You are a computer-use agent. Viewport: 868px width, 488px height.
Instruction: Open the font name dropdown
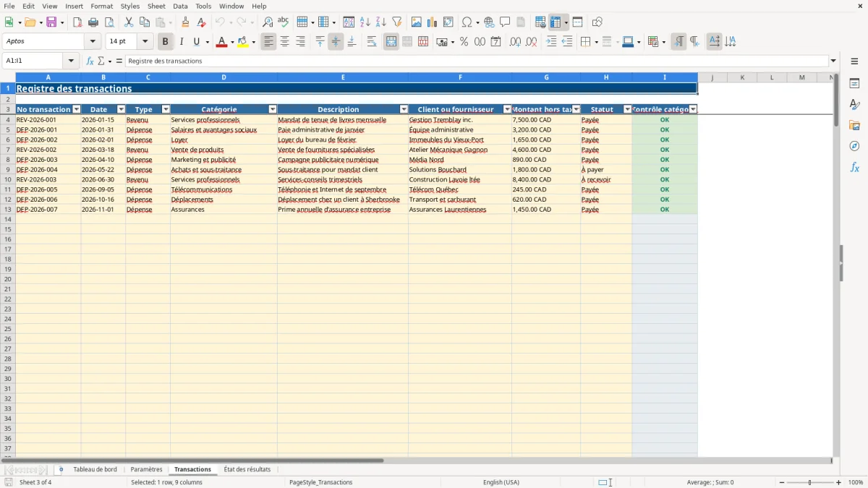click(x=93, y=42)
